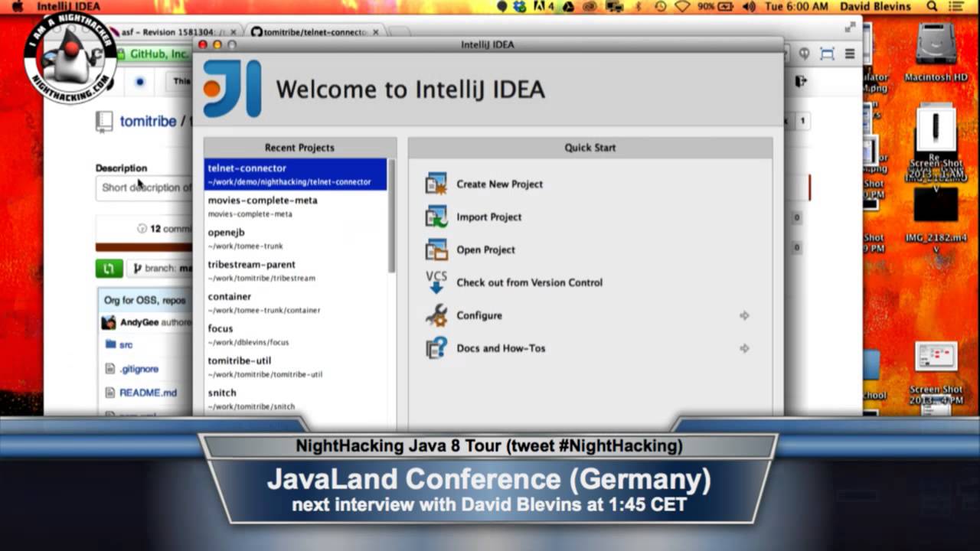The width and height of the screenshot is (980, 551).
Task: Click the AndyGee author link
Action: tap(139, 322)
